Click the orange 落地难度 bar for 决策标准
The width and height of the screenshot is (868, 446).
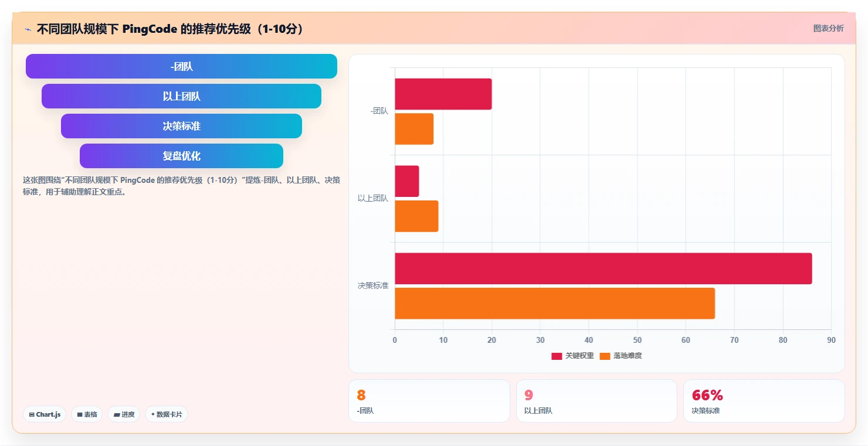555,304
